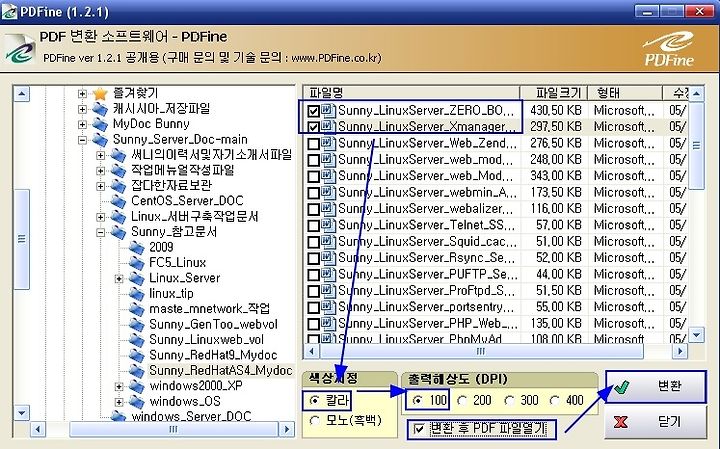Image resolution: width=720 pixels, height=449 pixels.
Task: Click the FC5_Linux folder icon
Action: pyautogui.click(x=136, y=263)
